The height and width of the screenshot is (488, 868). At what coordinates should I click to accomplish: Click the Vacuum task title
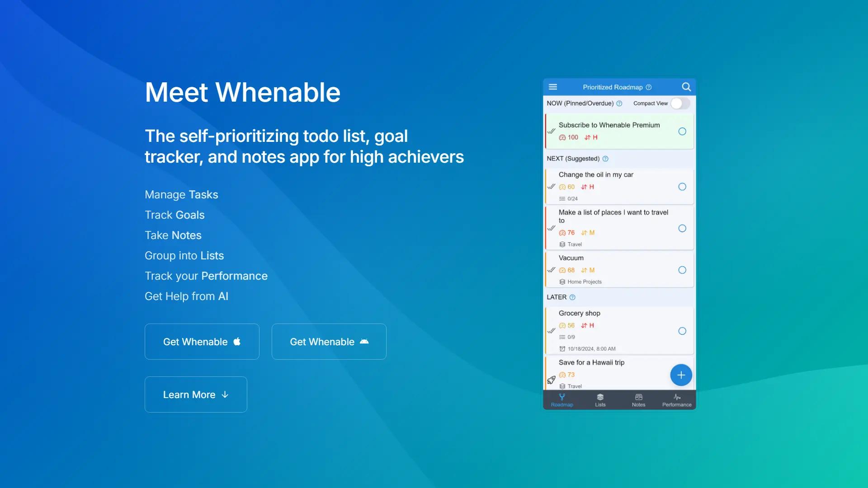571,258
